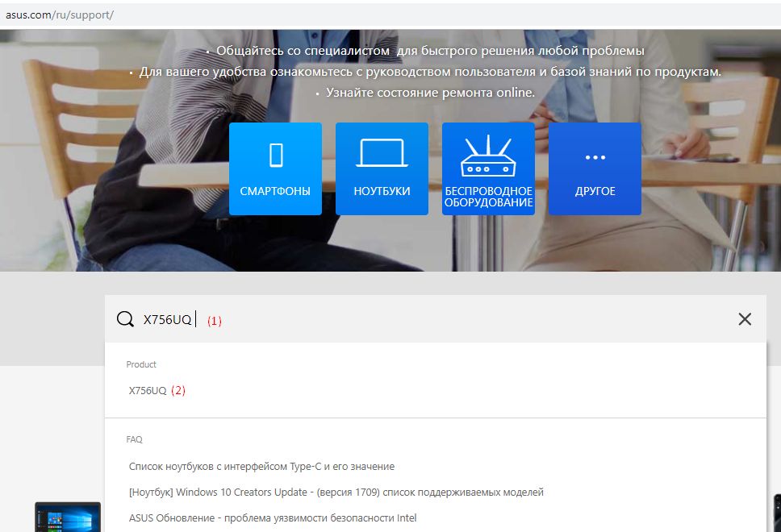Click the 'Product' section label

[x=141, y=364]
